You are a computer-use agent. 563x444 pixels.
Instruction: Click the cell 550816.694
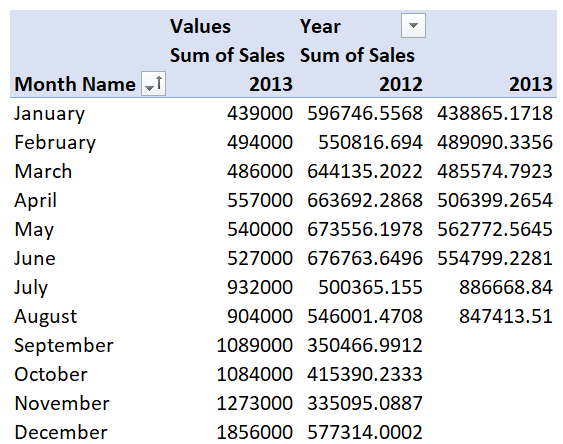click(x=370, y=143)
